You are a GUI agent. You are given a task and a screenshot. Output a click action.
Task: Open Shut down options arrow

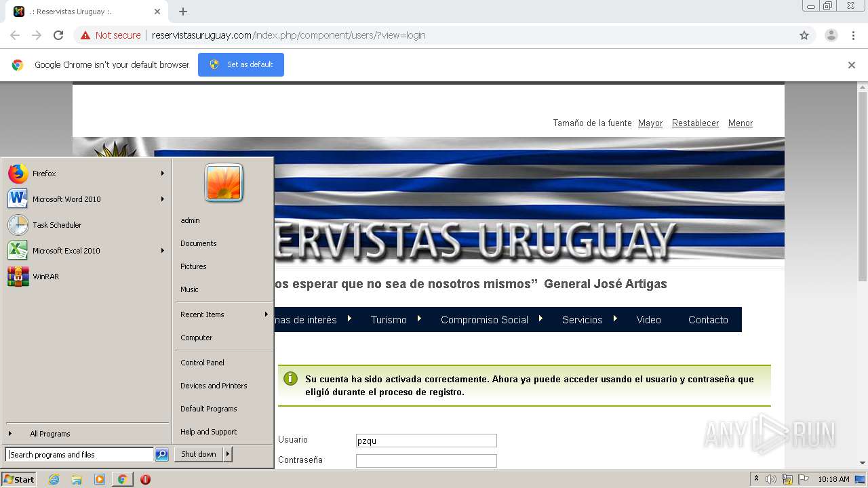click(228, 454)
